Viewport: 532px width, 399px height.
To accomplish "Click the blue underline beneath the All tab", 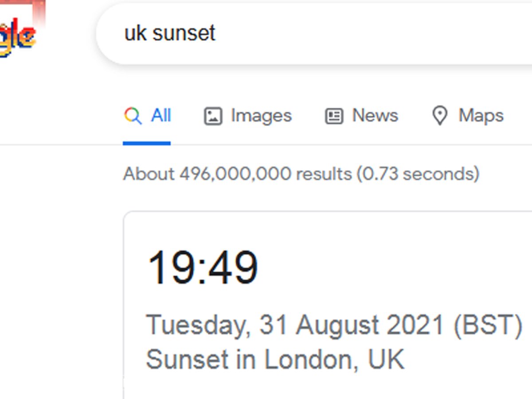I will [x=147, y=143].
